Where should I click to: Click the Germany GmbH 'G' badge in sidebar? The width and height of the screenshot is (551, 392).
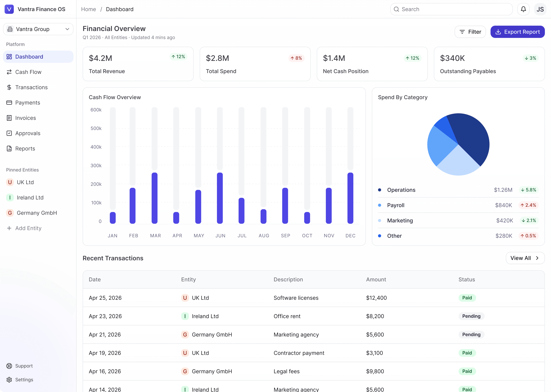[10, 213]
